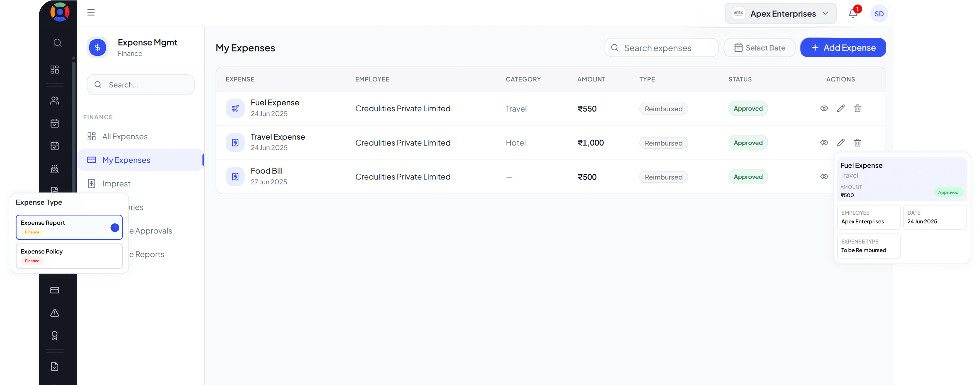Open notifications bell with red badge

point(853,13)
